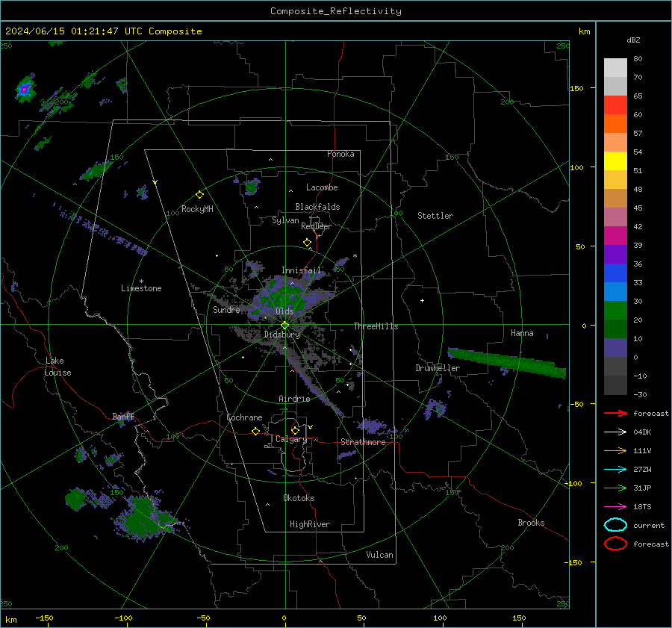The image size is (672, 628).
Task: Click the Airdrie city label
Action: [x=294, y=399]
